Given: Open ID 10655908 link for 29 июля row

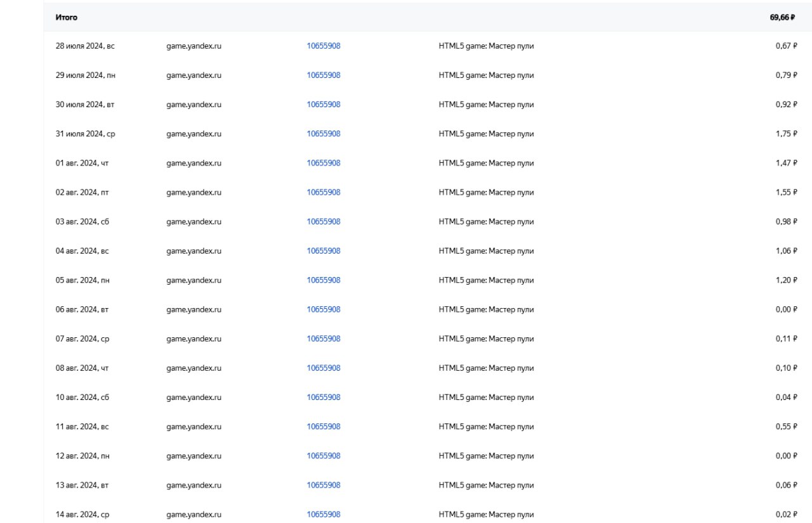Looking at the screenshot, I should click(x=324, y=75).
